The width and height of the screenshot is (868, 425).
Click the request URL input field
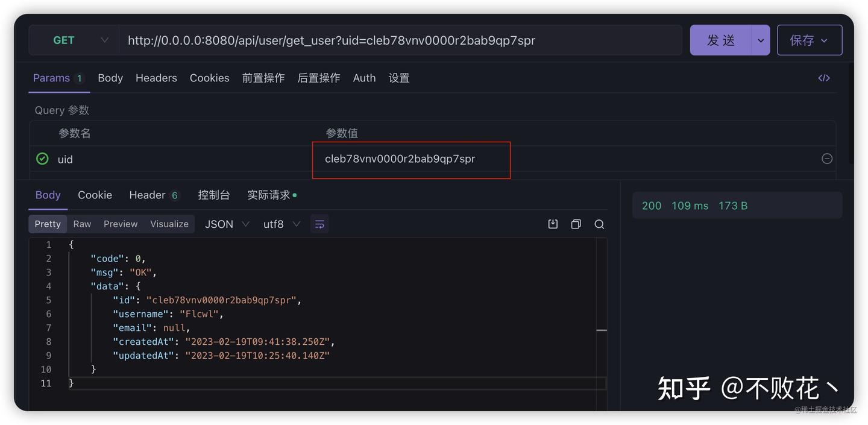click(x=400, y=40)
